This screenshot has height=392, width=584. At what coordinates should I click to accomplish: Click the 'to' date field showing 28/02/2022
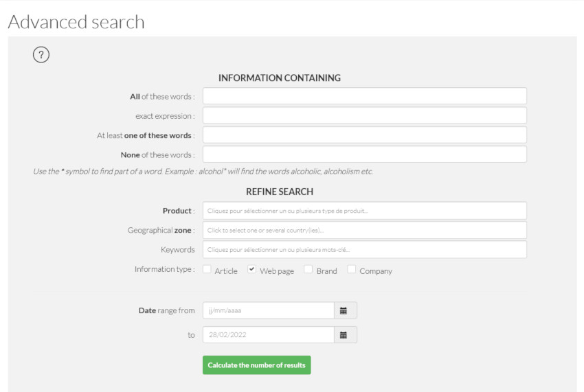269,334
